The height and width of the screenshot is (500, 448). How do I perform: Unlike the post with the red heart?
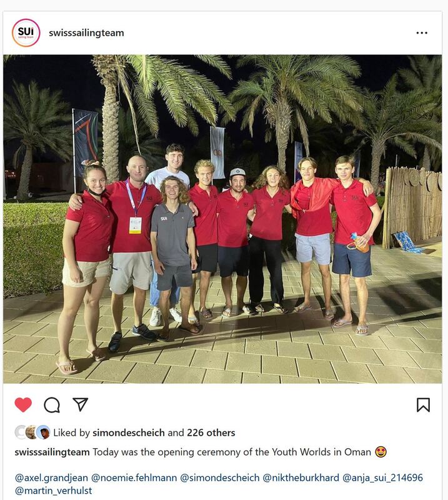click(x=23, y=404)
